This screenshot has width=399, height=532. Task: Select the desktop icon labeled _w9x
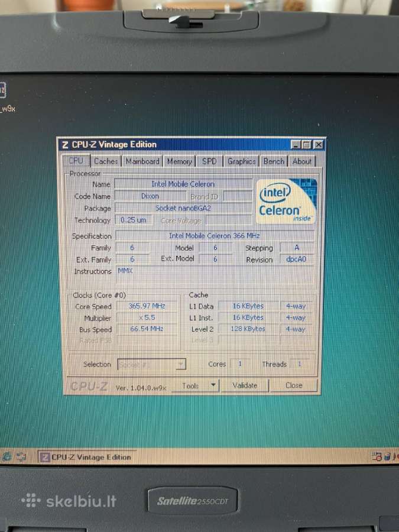tap(6, 97)
